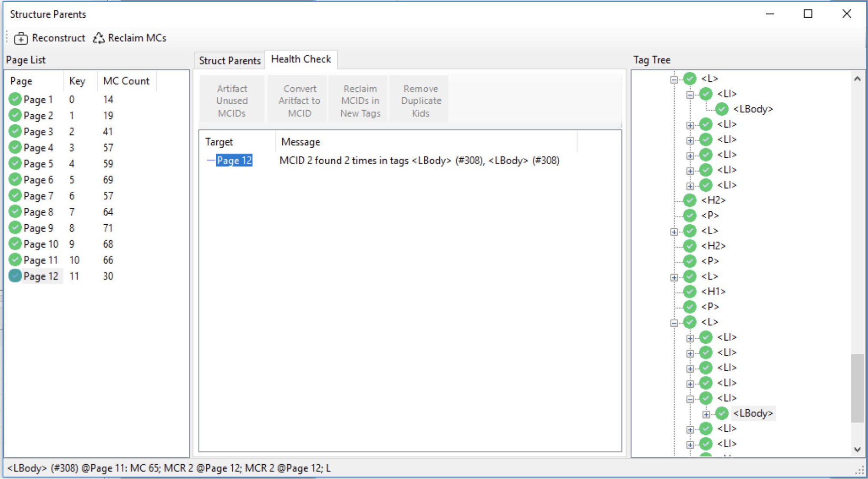Screen dimensions: 868x479
Task: Click the check icon beside highlighted LBody tag
Action: (x=722, y=413)
